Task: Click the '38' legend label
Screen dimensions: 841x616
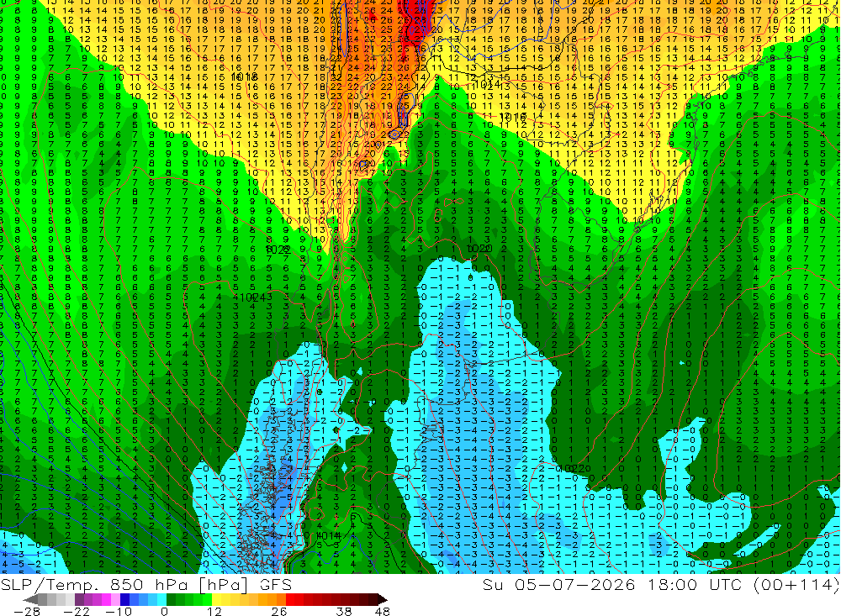Action: click(343, 611)
